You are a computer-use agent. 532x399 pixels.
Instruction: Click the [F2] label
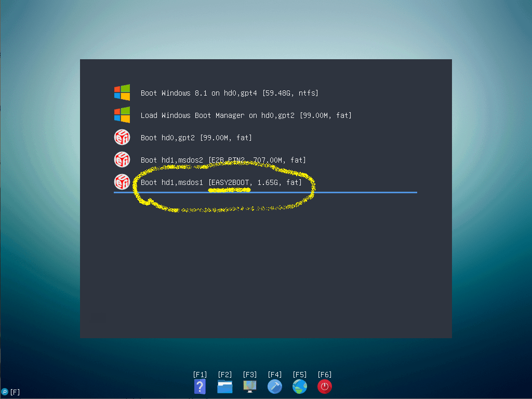(224, 375)
